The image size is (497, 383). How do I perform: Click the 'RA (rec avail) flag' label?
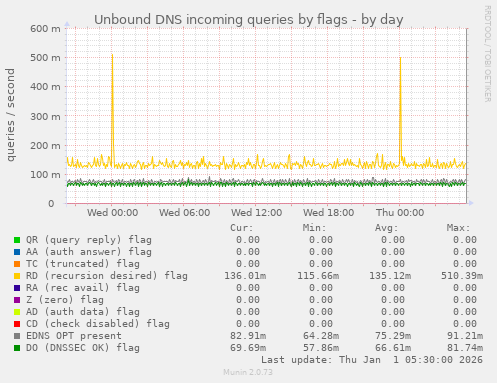(x=83, y=288)
